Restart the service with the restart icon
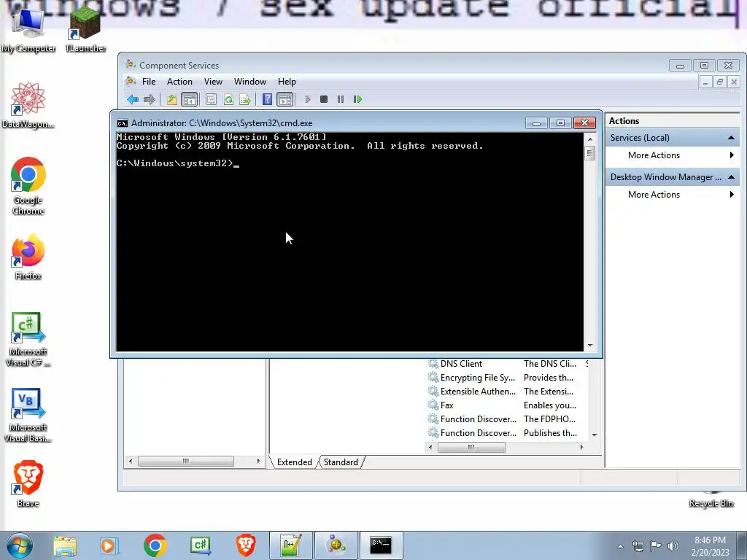 point(357,99)
